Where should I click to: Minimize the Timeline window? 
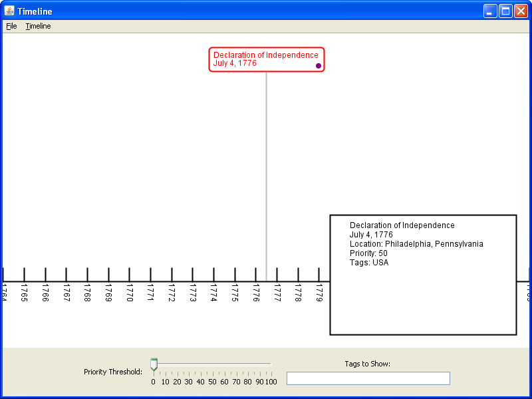[490, 11]
